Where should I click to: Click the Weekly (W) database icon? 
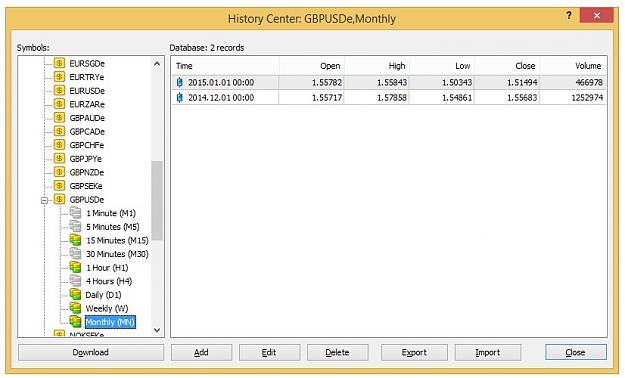click(x=75, y=308)
